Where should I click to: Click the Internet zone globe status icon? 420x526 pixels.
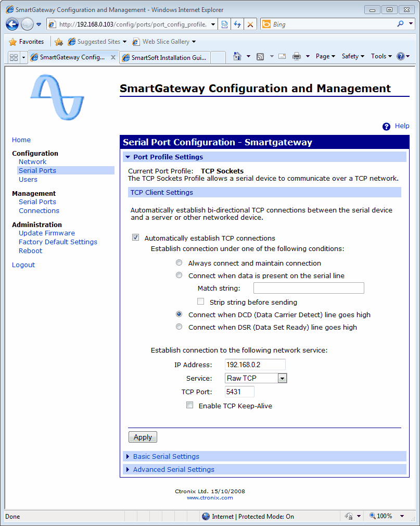click(206, 516)
